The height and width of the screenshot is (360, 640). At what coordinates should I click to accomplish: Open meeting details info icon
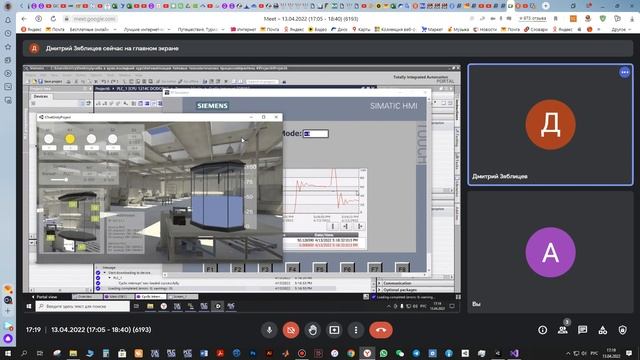pyautogui.click(x=542, y=330)
